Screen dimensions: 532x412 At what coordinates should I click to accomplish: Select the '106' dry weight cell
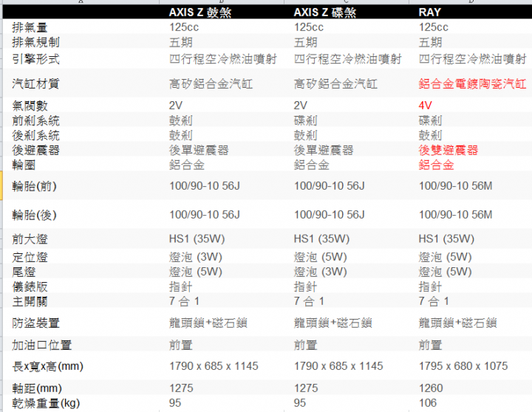(x=428, y=403)
